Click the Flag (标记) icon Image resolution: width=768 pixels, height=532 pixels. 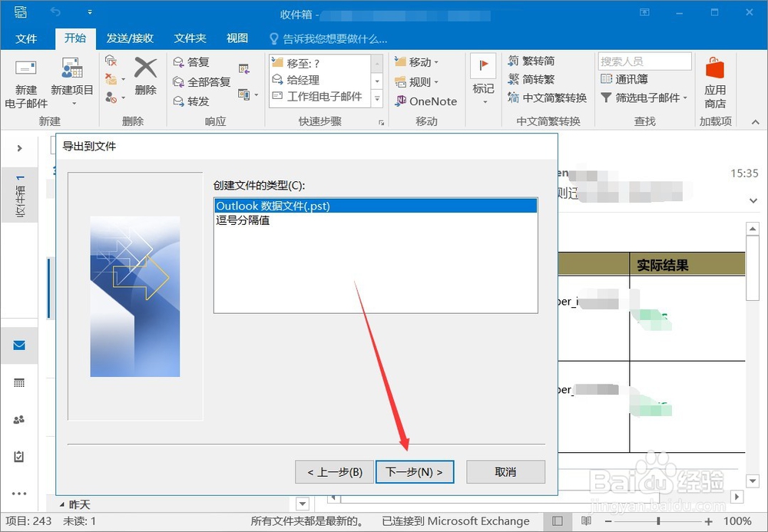pos(483,65)
